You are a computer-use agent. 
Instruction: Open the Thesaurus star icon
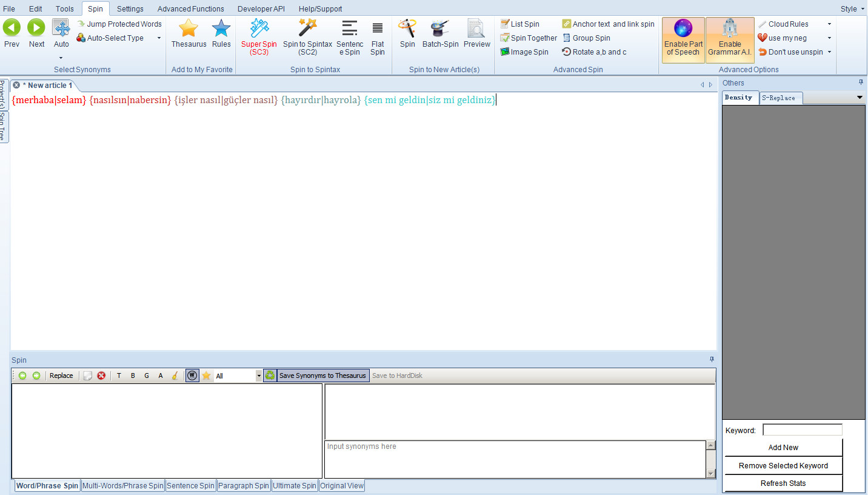[189, 29]
